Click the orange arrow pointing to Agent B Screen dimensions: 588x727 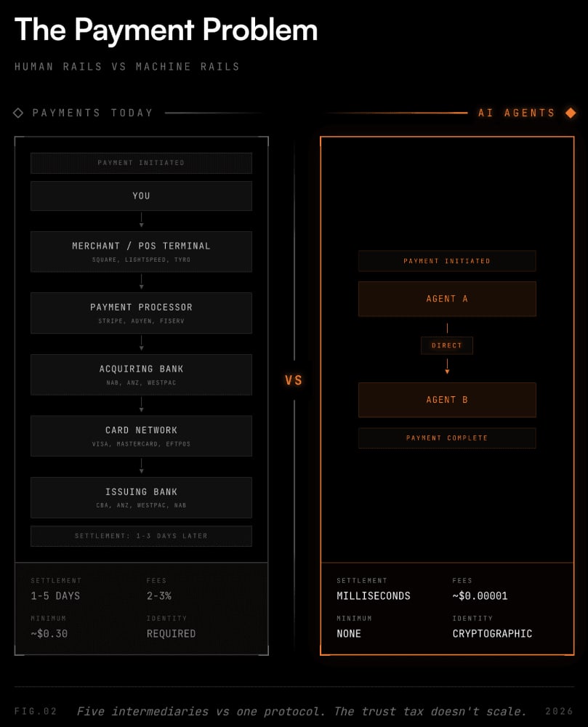[x=447, y=366]
